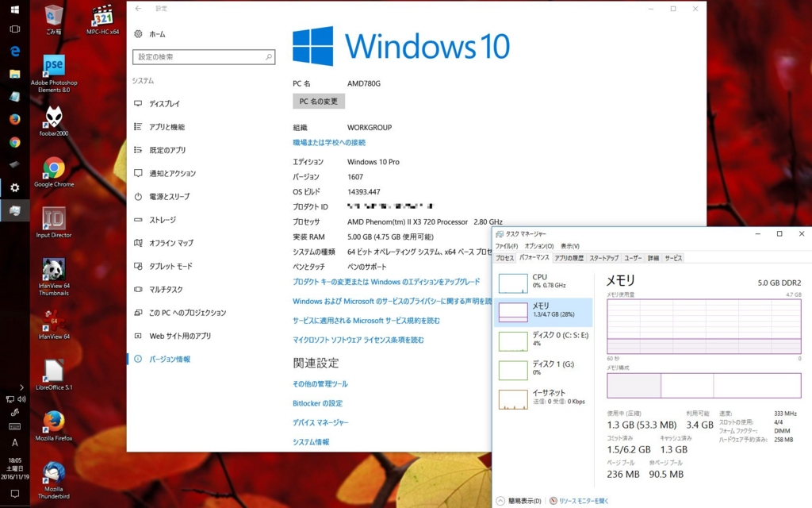
Task: Go back with the Settings back arrow
Action: [x=138, y=8]
